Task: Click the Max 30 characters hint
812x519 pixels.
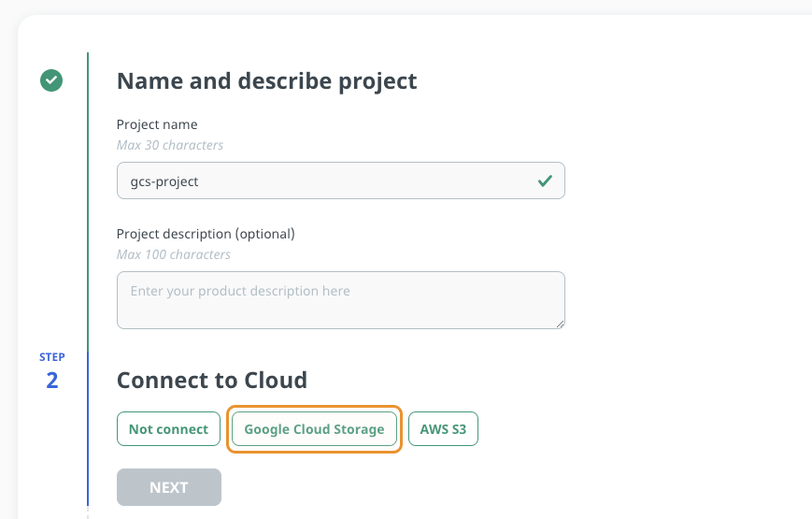Action: tap(170, 145)
